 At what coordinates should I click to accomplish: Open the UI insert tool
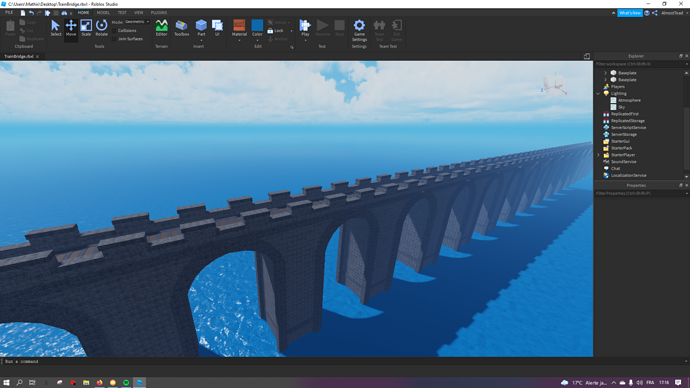(217, 27)
